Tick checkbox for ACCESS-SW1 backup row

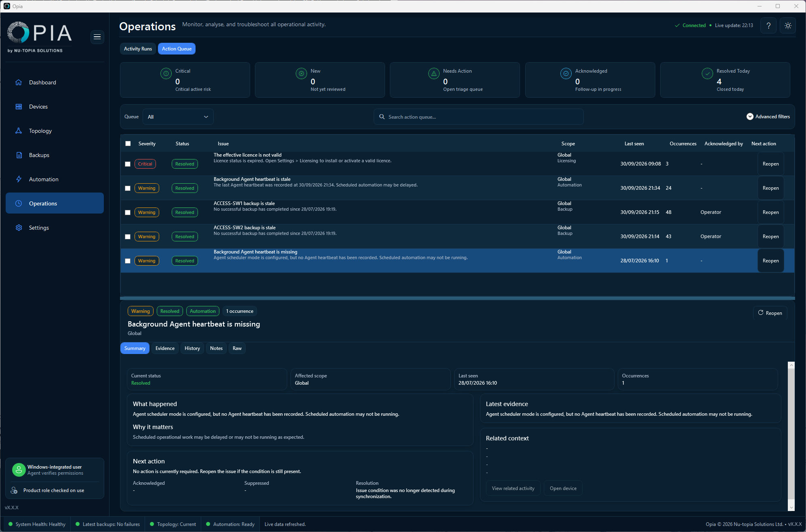point(128,212)
